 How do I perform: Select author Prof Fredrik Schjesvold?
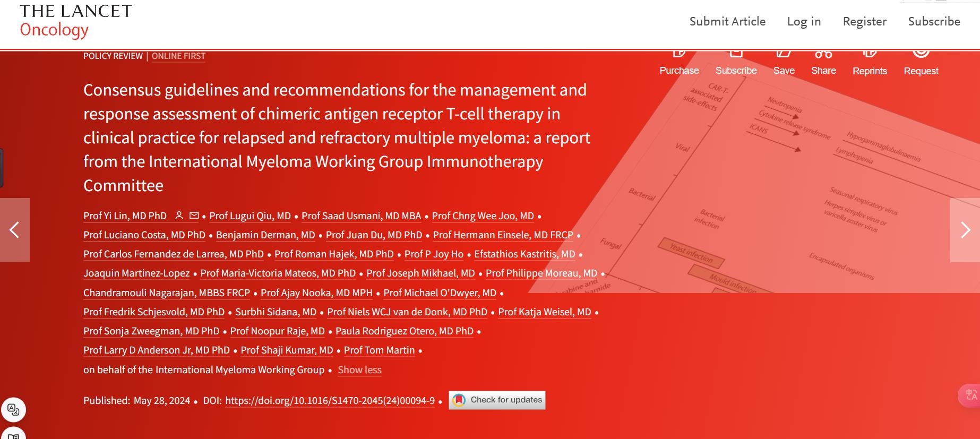click(154, 312)
